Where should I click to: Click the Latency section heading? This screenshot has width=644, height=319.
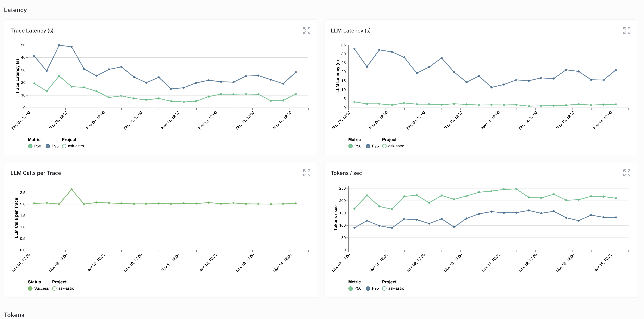tap(15, 10)
